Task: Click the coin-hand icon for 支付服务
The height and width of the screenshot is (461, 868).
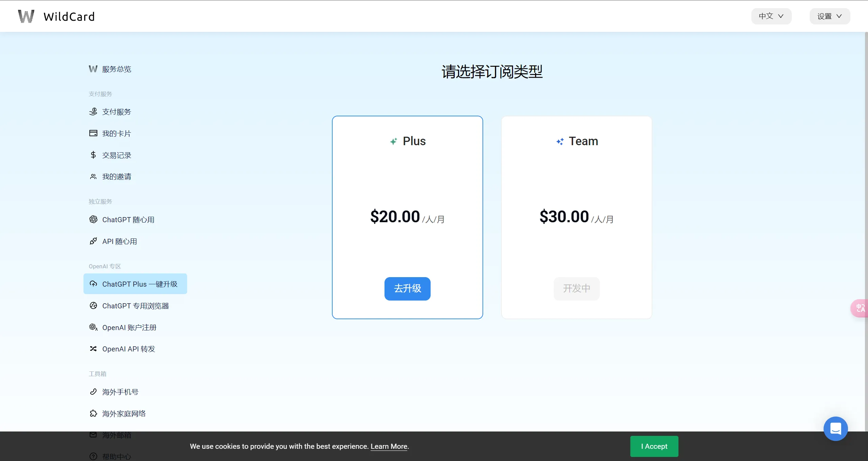Action: [93, 112]
